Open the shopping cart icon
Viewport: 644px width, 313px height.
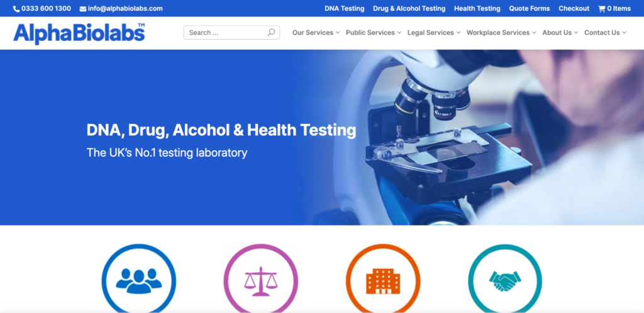click(602, 9)
